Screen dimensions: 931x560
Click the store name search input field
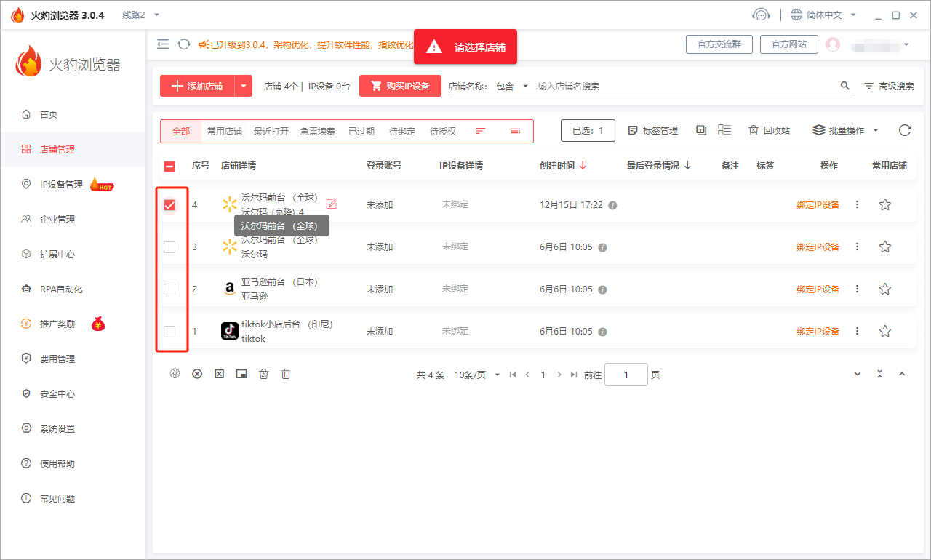pos(684,86)
